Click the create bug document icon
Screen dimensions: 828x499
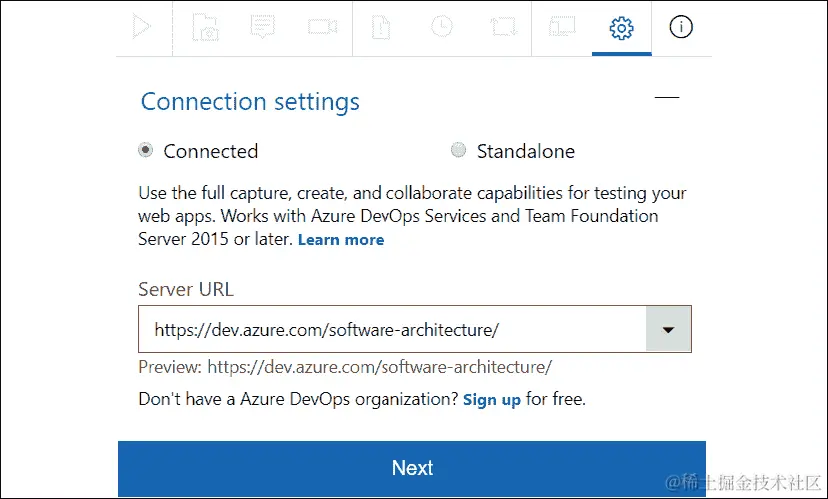(381, 27)
